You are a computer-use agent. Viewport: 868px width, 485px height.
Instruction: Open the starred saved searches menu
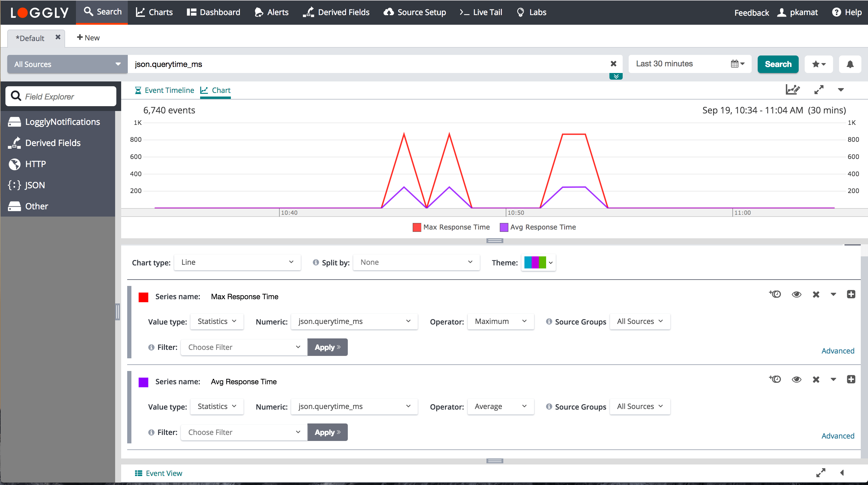point(819,64)
